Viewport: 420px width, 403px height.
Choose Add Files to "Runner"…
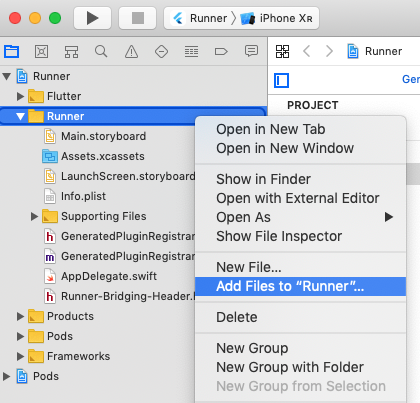(300, 286)
